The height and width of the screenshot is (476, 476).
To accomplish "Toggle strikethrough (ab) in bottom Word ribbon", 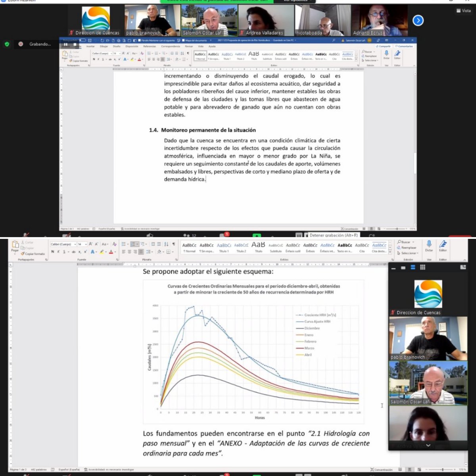I will (73, 252).
